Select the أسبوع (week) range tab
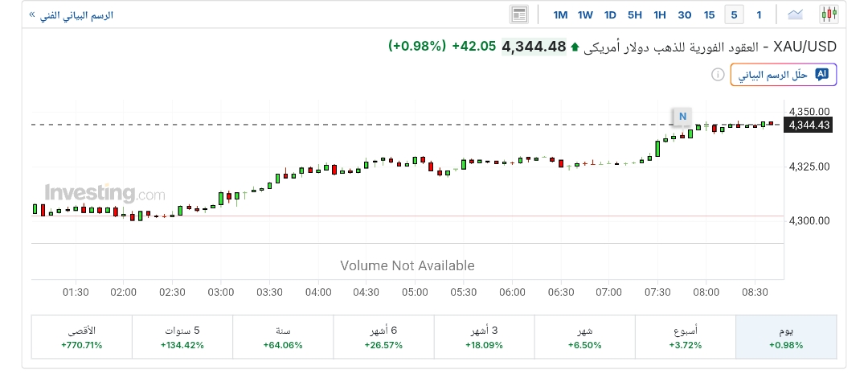 click(685, 337)
